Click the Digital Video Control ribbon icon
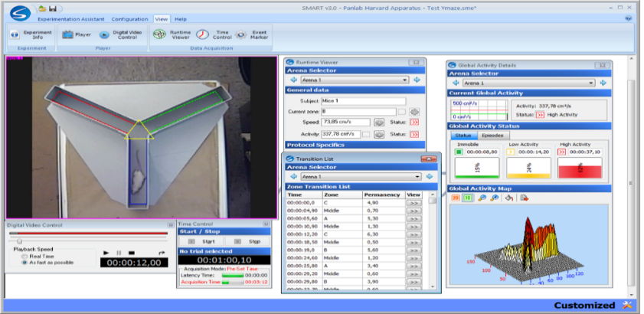Viewport: 644px width, 314px height. click(106, 34)
